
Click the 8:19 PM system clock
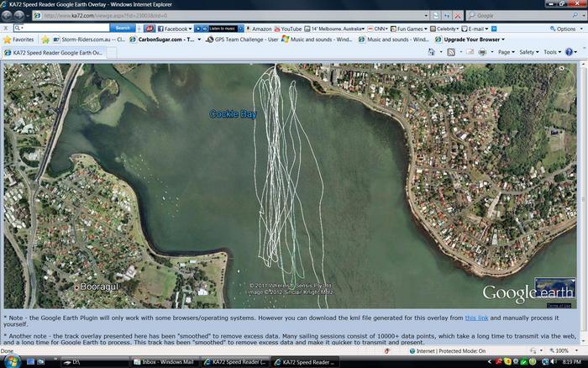[572, 362]
